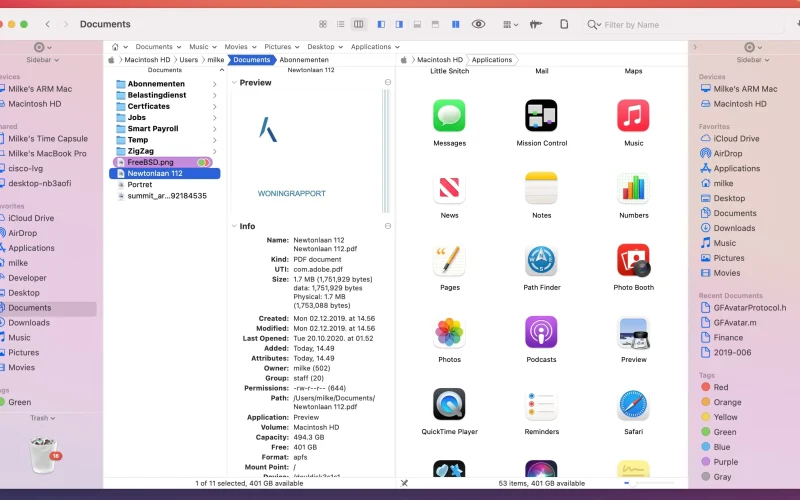Screen dimensions: 800x500
Task: Open the Podcasts app icon
Action: coord(541,332)
